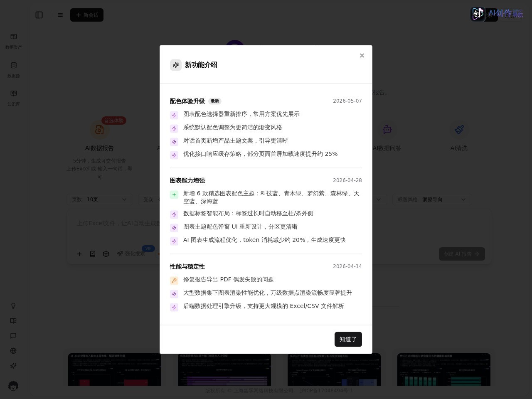The width and height of the screenshot is (532, 399).
Task: Click the bolt icon beside 数据标签智能布局
Action: pos(174,214)
